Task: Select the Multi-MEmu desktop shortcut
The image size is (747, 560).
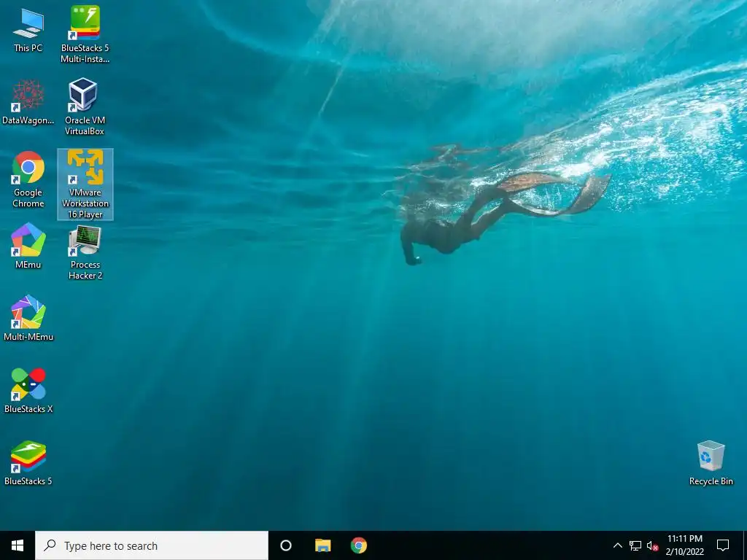Action: (x=28, y=318)
